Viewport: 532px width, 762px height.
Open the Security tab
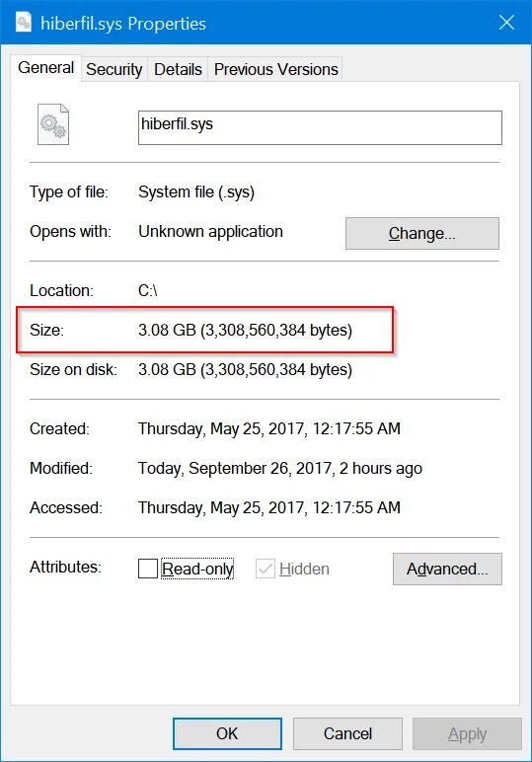(x=114, y=69)
